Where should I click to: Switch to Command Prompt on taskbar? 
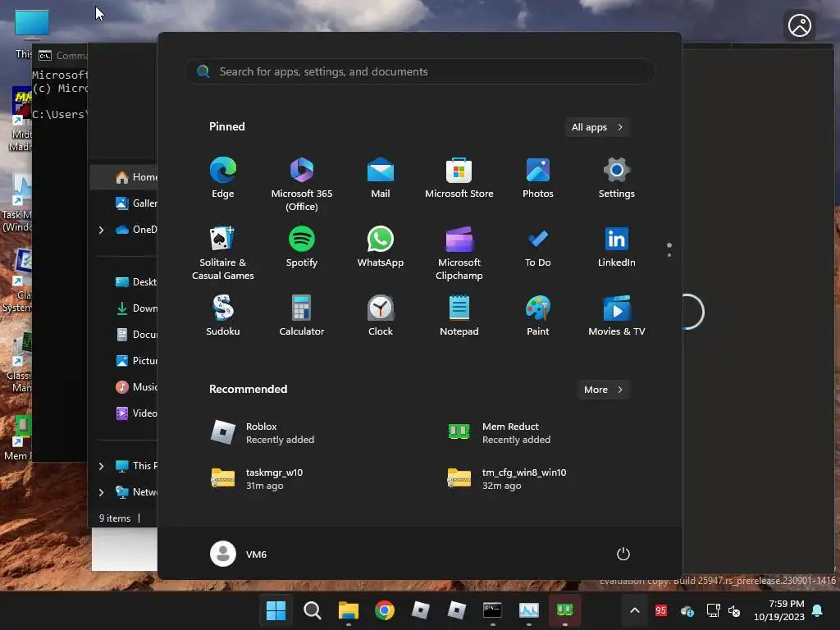pos(492,610)
